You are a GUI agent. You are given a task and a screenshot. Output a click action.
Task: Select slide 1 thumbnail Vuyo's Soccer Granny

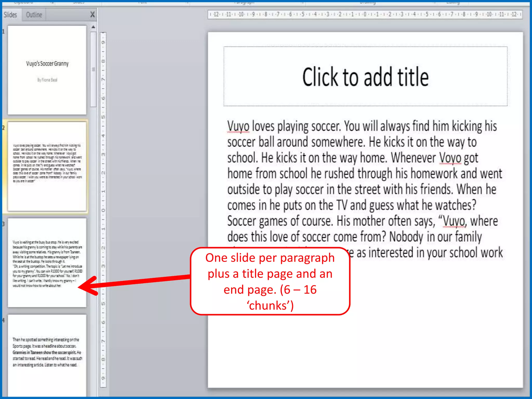click(x=47, y=70)
